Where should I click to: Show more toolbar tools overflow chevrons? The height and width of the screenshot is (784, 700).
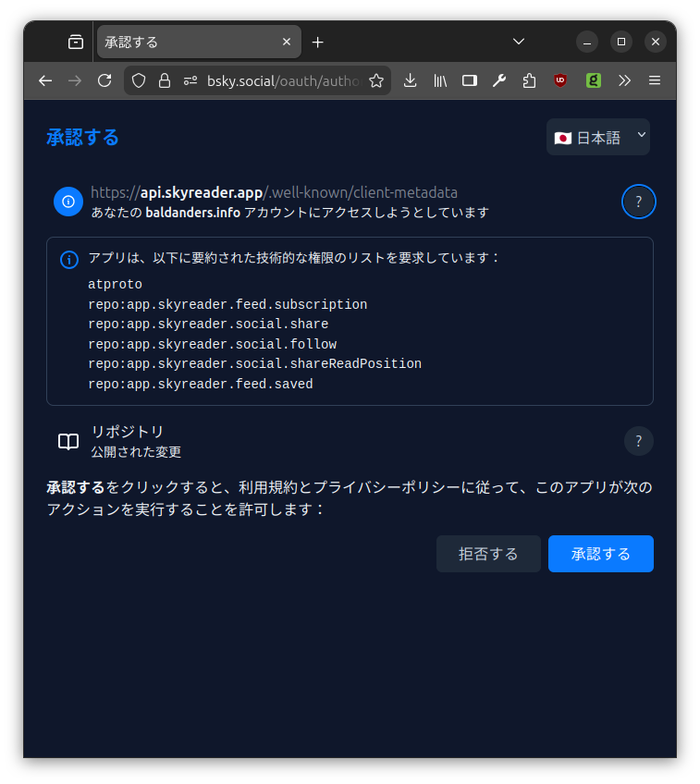[624, 80]
